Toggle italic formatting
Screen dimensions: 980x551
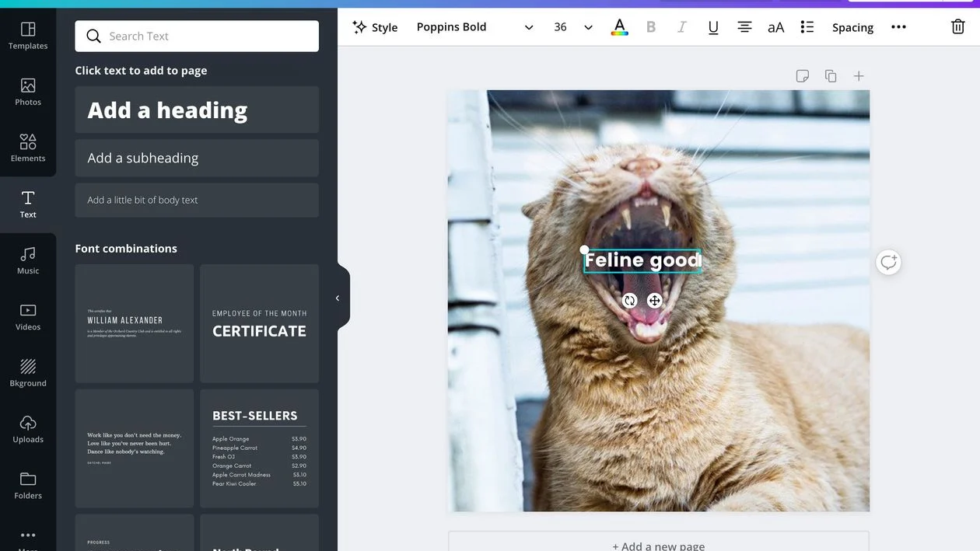[x=682, y=27]
